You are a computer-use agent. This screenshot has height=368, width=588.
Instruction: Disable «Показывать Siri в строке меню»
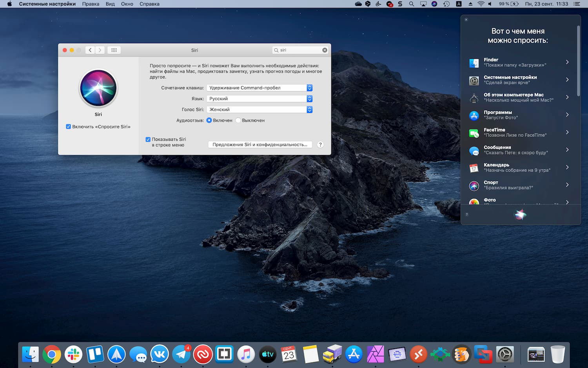tap(148, 139)
